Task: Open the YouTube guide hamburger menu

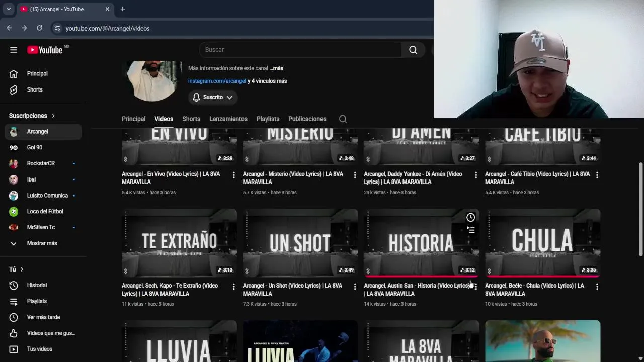Action: 14,50
